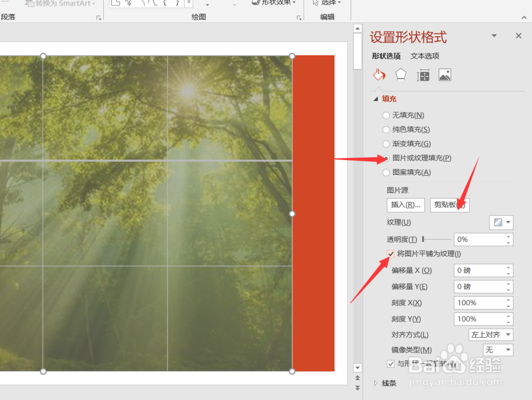Click the pane scrollbar down arrow

click(358, 368)
